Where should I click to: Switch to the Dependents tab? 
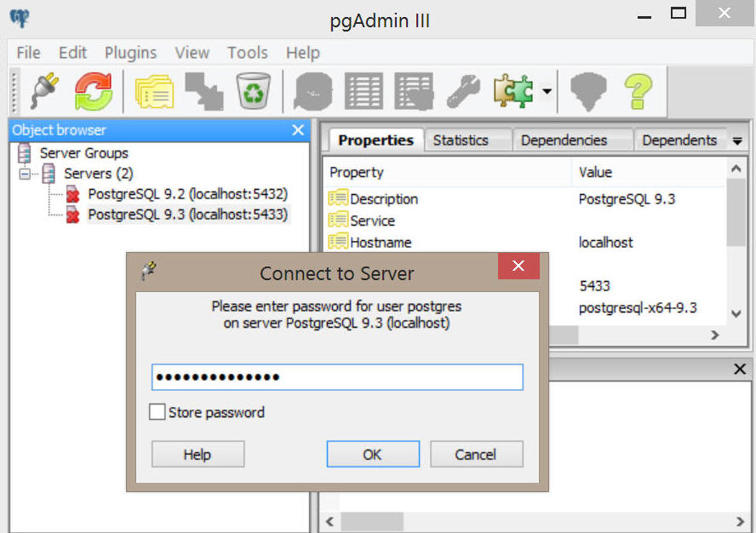tap(679, 140)
